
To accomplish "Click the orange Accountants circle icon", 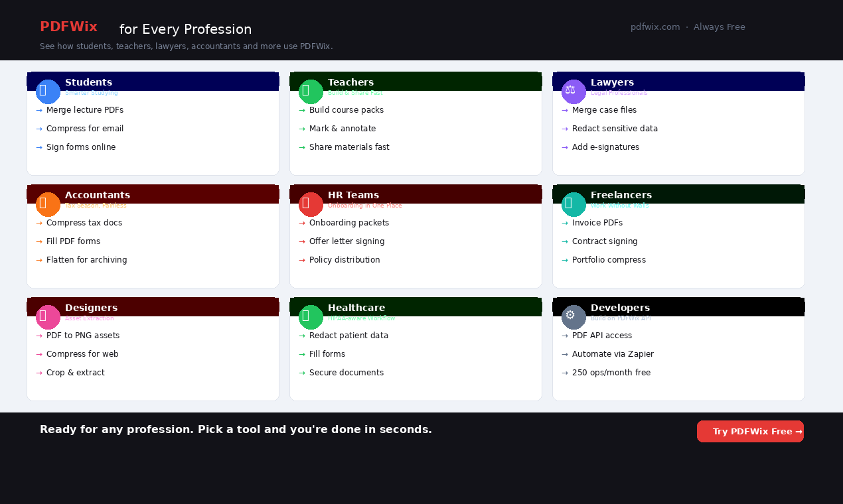I will click(48, 204).
